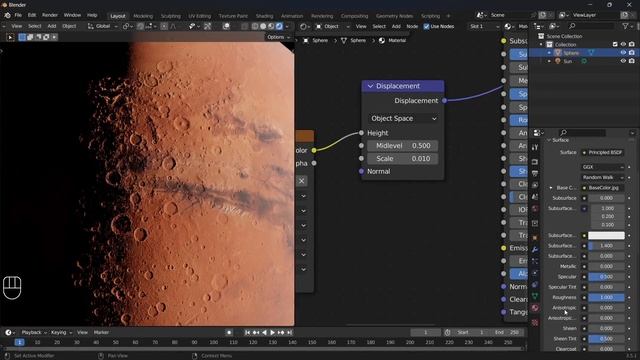Click the X button on the image texture node
This screenshot has height=360, width=640.
(x=301, y=181)
